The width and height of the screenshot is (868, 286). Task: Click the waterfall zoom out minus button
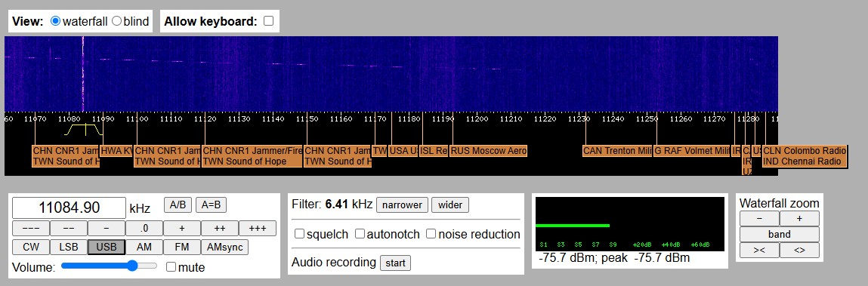tap(759, 219)
